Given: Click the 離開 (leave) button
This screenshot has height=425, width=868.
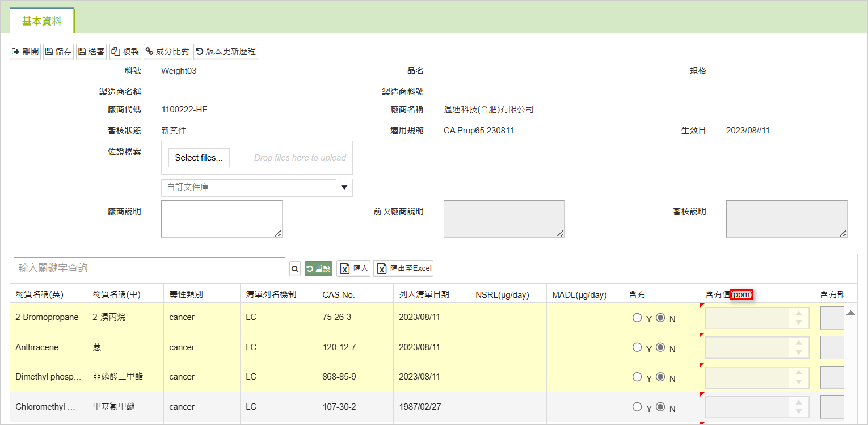Looking at the screenshot, I should pos(25,52).
